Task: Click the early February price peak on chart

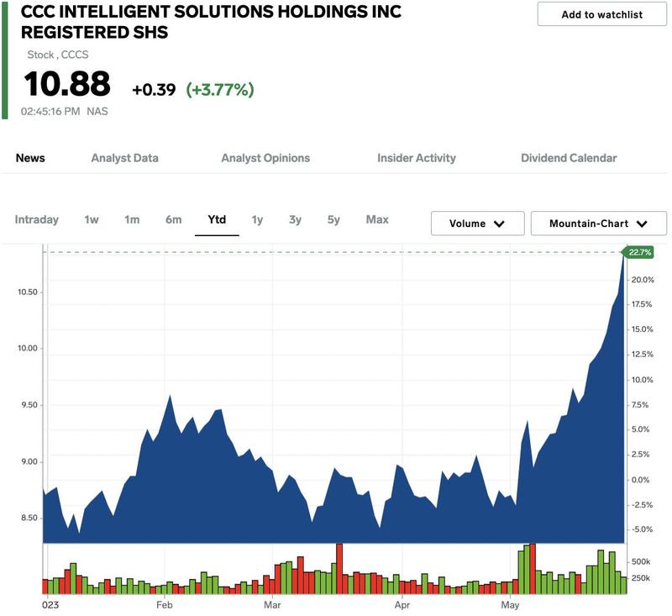Action: 171,396
